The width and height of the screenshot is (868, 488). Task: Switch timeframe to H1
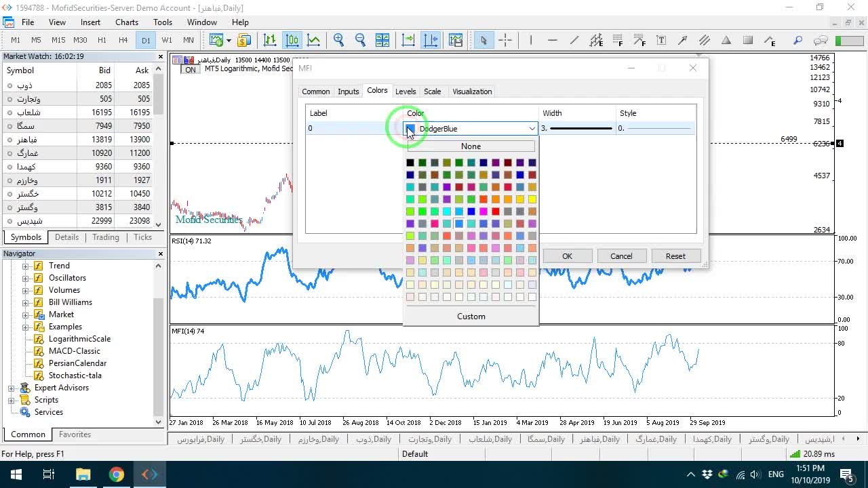(102, 40)
